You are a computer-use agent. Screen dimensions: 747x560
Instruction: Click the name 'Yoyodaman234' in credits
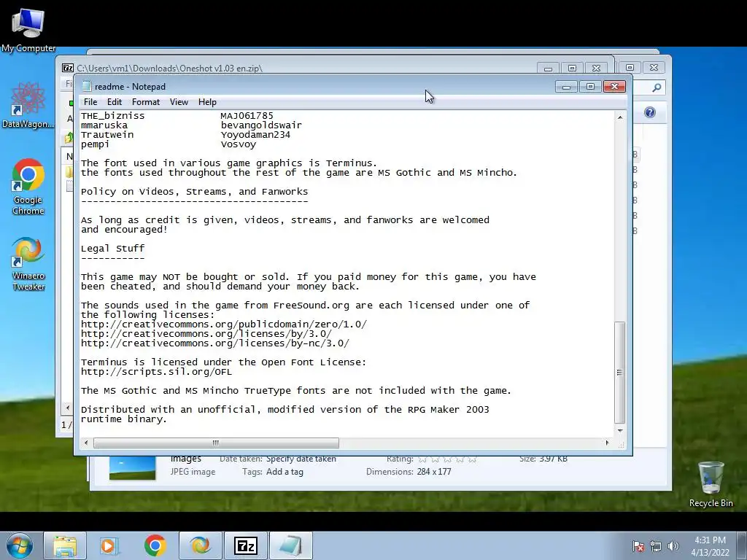pyautogui.click(x=255, y=135)
